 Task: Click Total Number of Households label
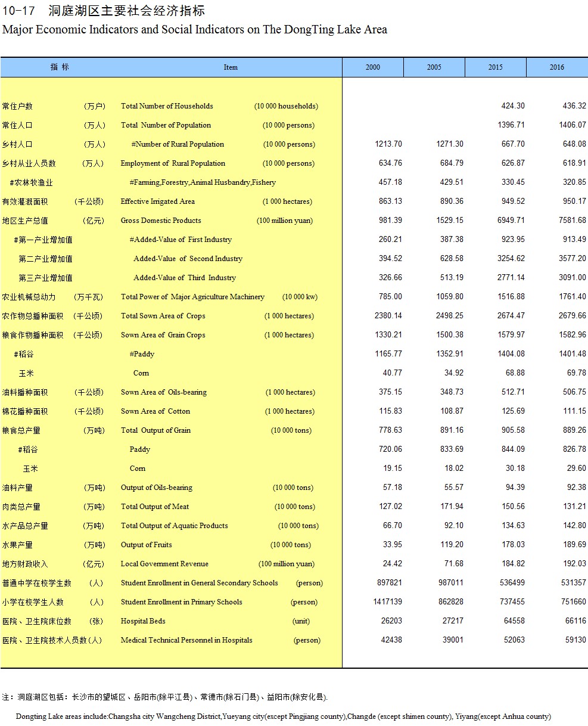167,106
